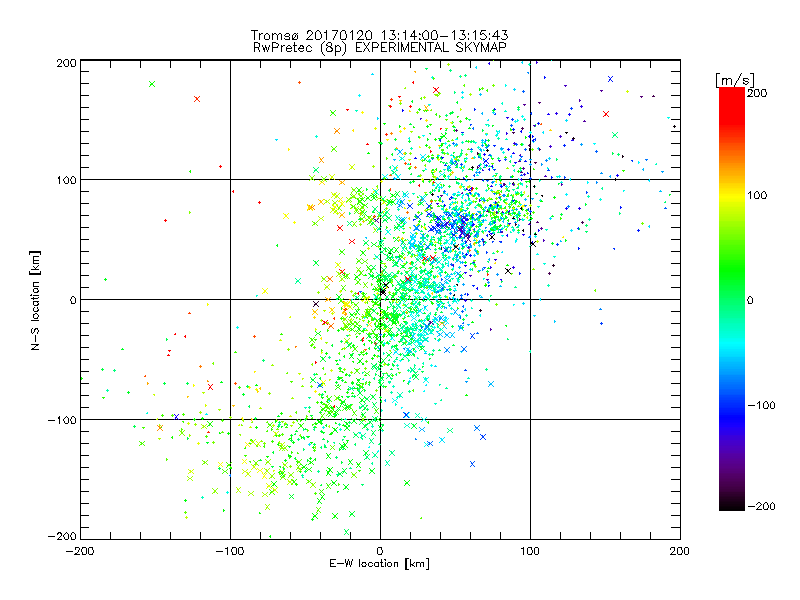The image size is (800, 600).
Task: Click the '[m/s]' colorbar unit label
Action: pos(735,81)
